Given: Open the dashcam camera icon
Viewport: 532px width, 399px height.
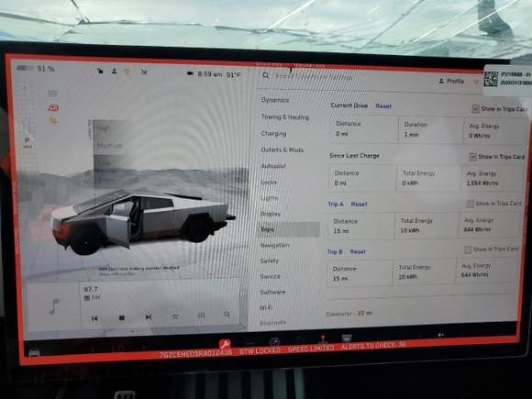Looking at the screenshot, I should coord(191,73).
